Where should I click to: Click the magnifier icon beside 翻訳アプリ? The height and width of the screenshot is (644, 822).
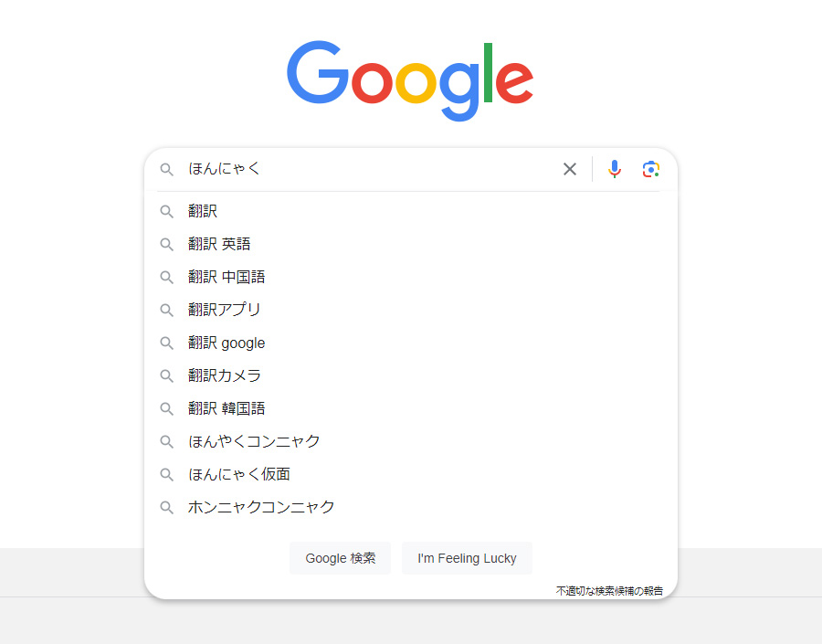(166, 310)
